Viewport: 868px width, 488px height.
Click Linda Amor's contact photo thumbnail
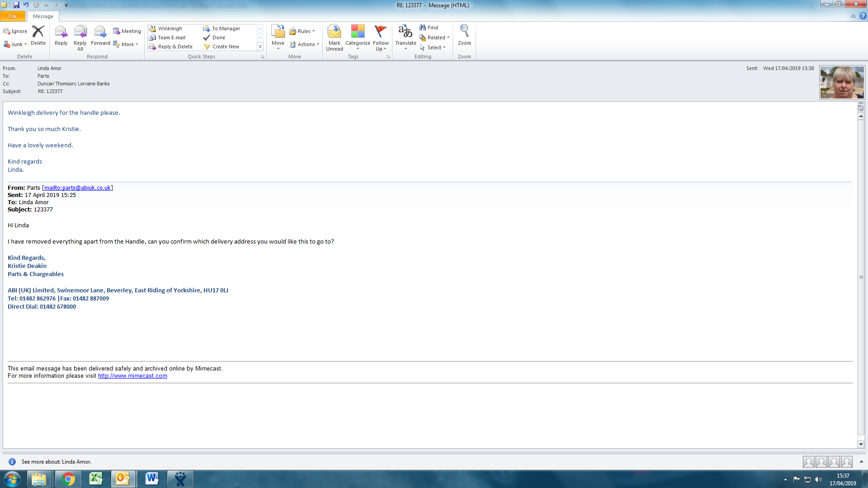(842, 83)
